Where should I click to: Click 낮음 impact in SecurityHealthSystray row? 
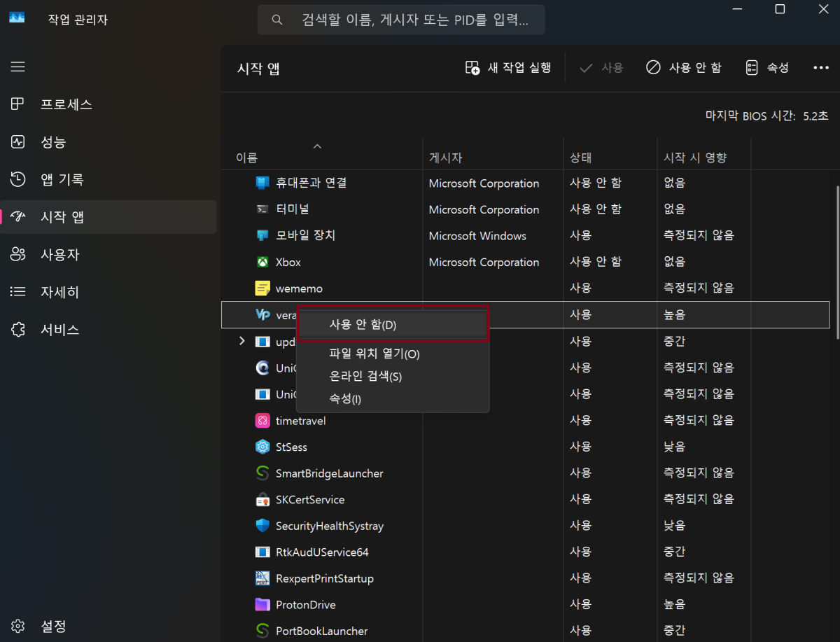tap(674, 526)
